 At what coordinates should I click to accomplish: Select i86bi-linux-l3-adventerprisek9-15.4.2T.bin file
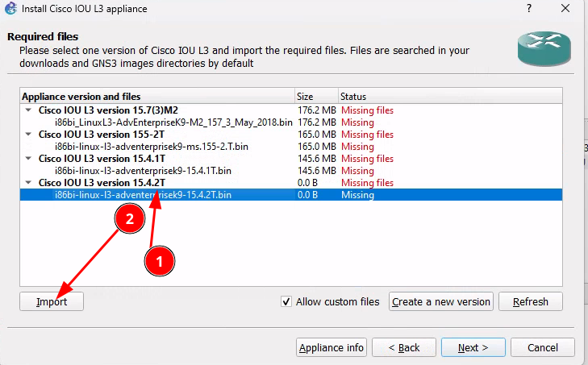(x=143, y=195)
